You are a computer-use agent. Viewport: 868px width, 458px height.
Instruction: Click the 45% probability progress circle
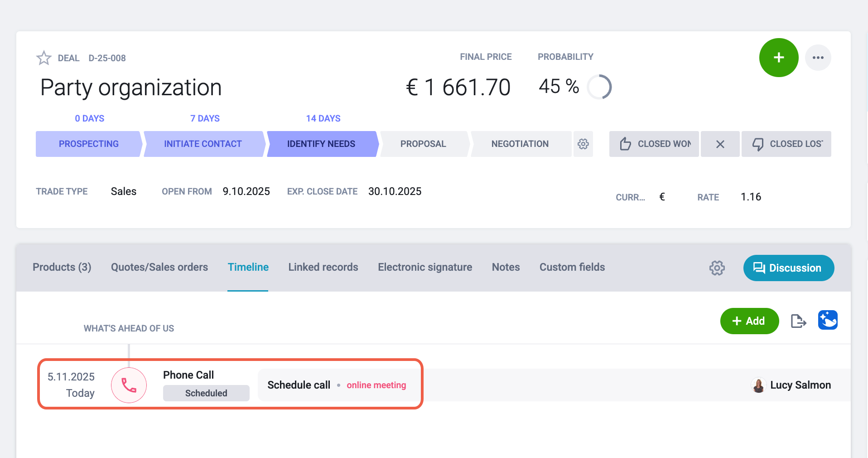[x=599, y=87]
